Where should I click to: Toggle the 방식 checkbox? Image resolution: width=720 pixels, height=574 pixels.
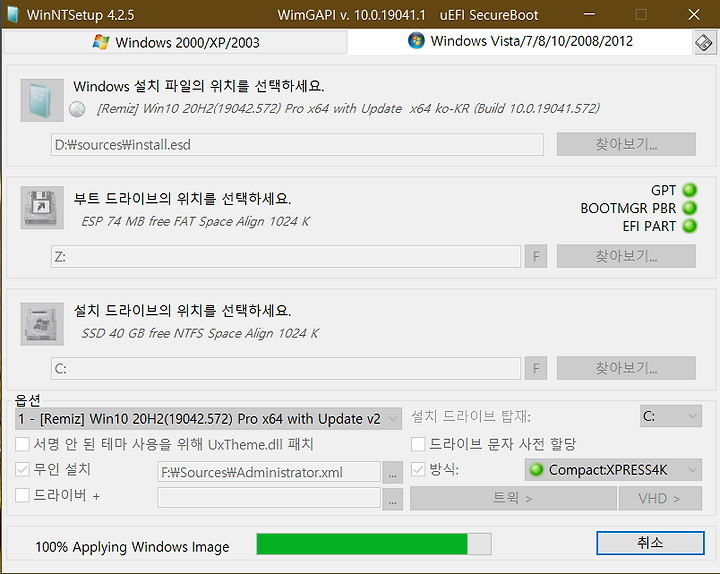tap(418, 469)
